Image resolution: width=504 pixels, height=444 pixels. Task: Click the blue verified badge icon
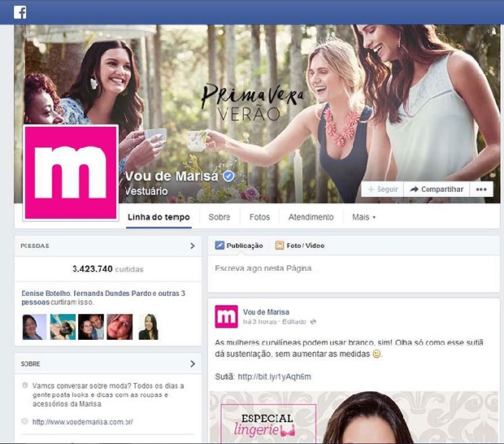(228, 176)
